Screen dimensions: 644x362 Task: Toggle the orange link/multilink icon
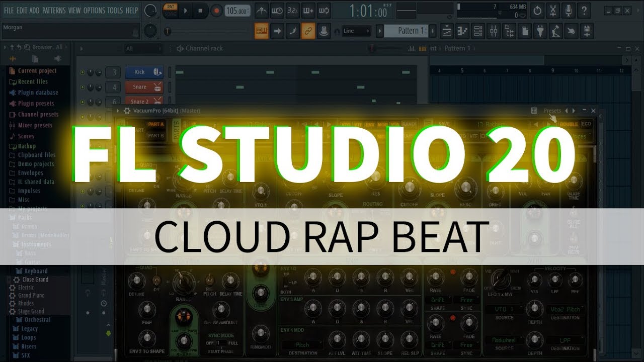tap(308, 31)
